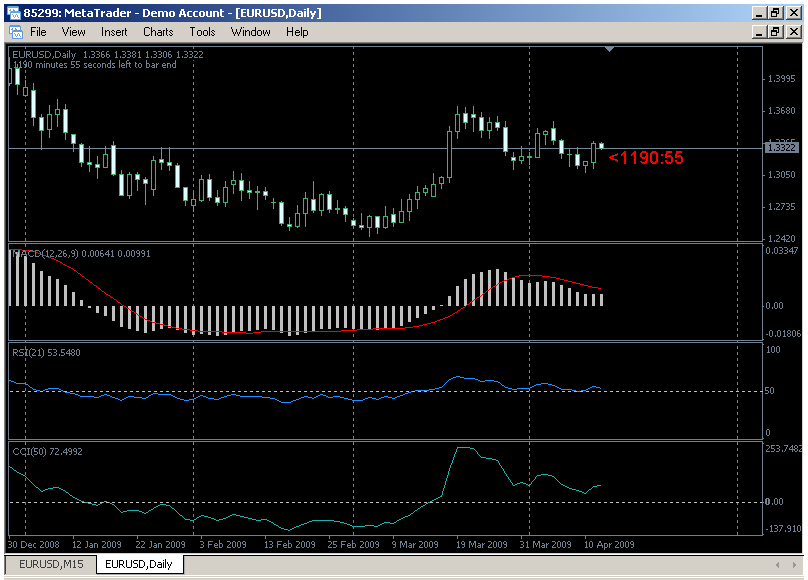Click the red countdown timer text
This screenshot has width=808, height=580.
coord(648,157)
